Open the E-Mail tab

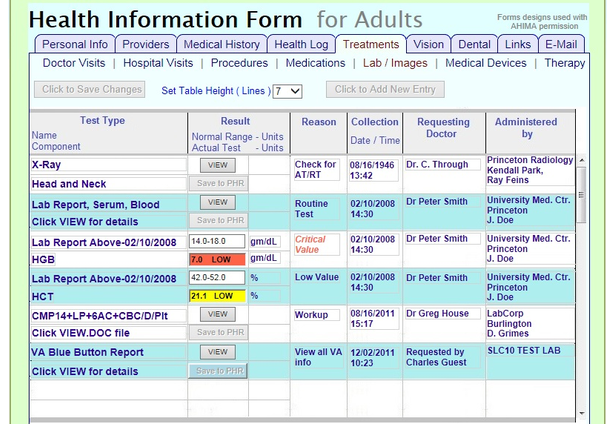coord(561,44)
